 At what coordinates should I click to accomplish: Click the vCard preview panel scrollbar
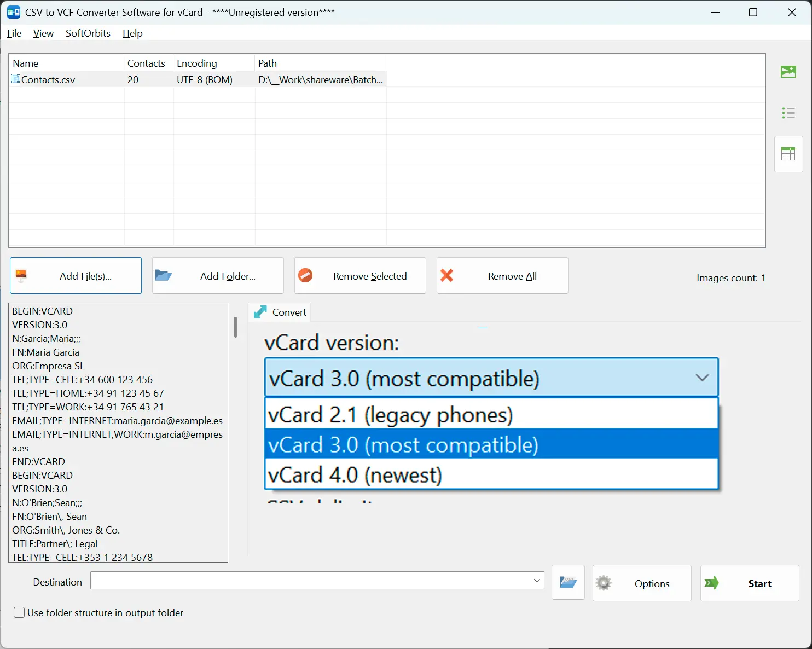tap(235, 327)
